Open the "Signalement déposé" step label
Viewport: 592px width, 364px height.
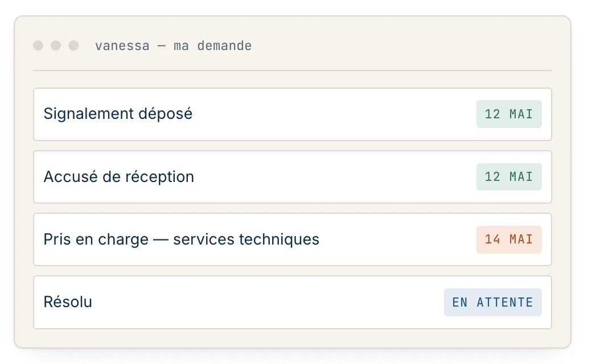coord(118,114)
